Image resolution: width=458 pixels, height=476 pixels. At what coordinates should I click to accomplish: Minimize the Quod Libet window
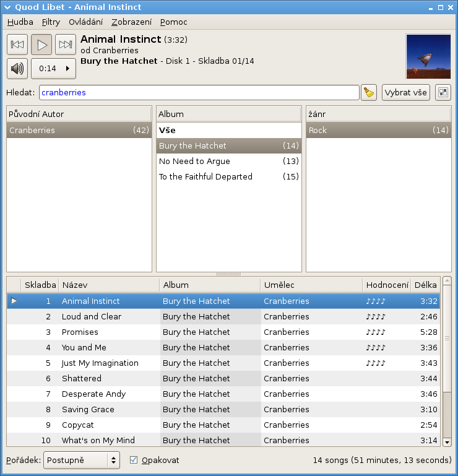click(x=431, y=8)
